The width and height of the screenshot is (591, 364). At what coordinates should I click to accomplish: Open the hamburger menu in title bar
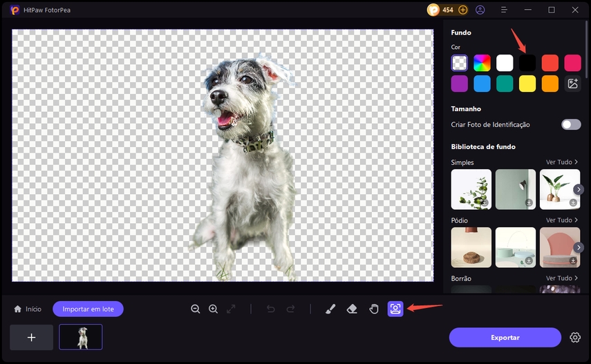(x=504, y=10)
